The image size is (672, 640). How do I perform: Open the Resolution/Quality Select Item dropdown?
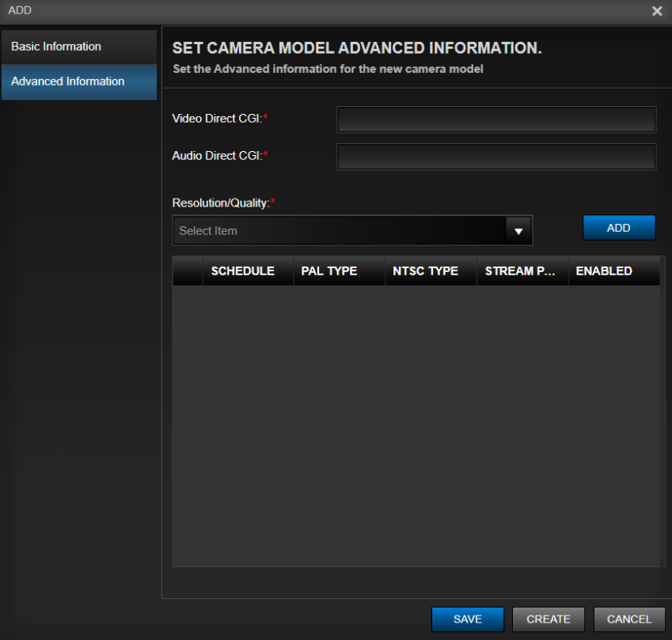coord(352,230)
